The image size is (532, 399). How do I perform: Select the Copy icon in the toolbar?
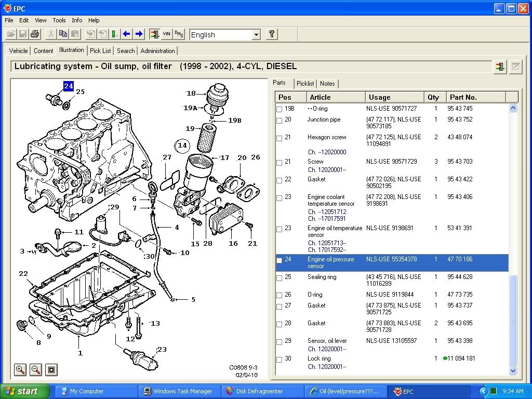pyautogui.click(x=63, y=34)
